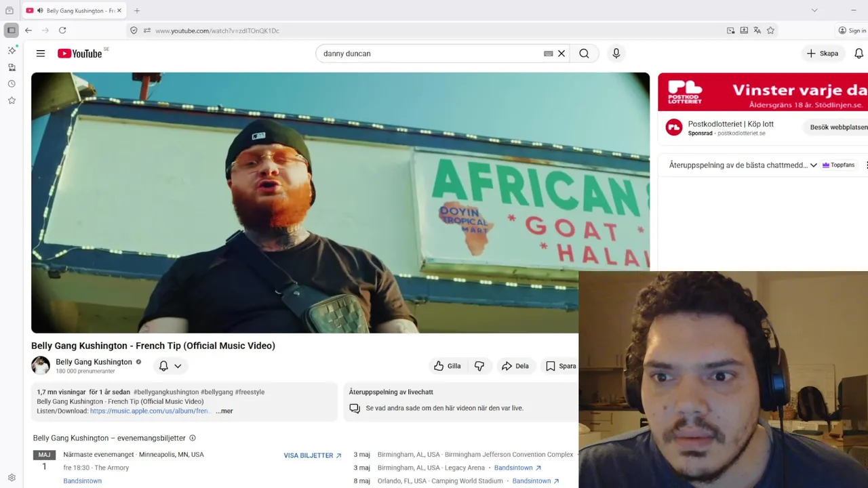Close the Belly Gang Kushington tab

coord(119,11)
